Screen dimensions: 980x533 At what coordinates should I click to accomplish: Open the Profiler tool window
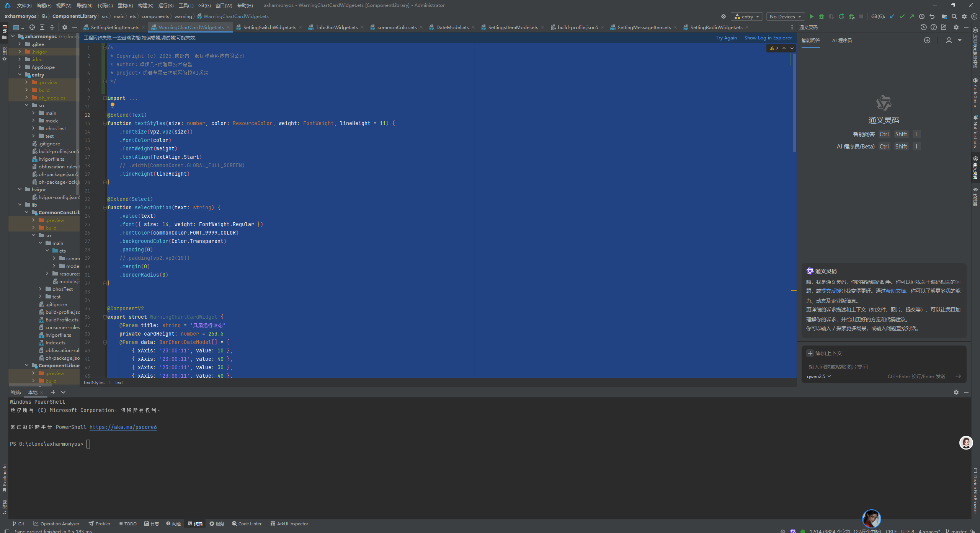[100, 524]
